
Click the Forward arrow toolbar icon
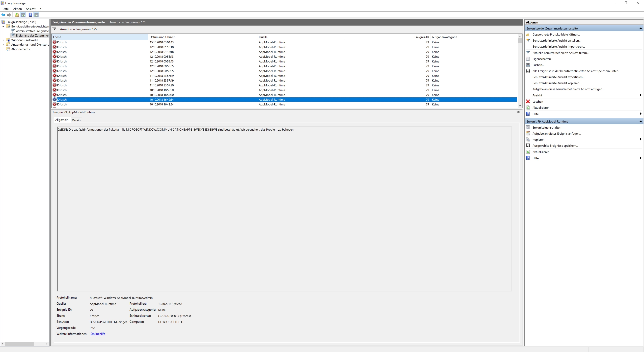click(x=9, y=15)
